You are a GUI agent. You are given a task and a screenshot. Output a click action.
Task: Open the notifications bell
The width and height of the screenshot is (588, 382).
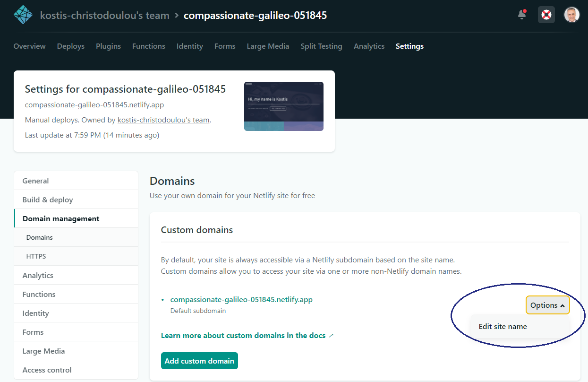coord(522,15)
